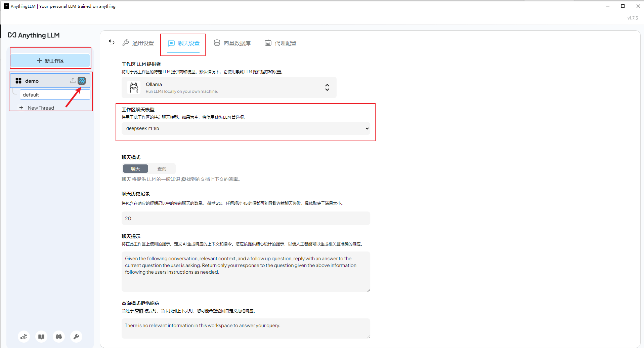
Task: Create a new workspace with 新工作区
Action: click(50, 61)
